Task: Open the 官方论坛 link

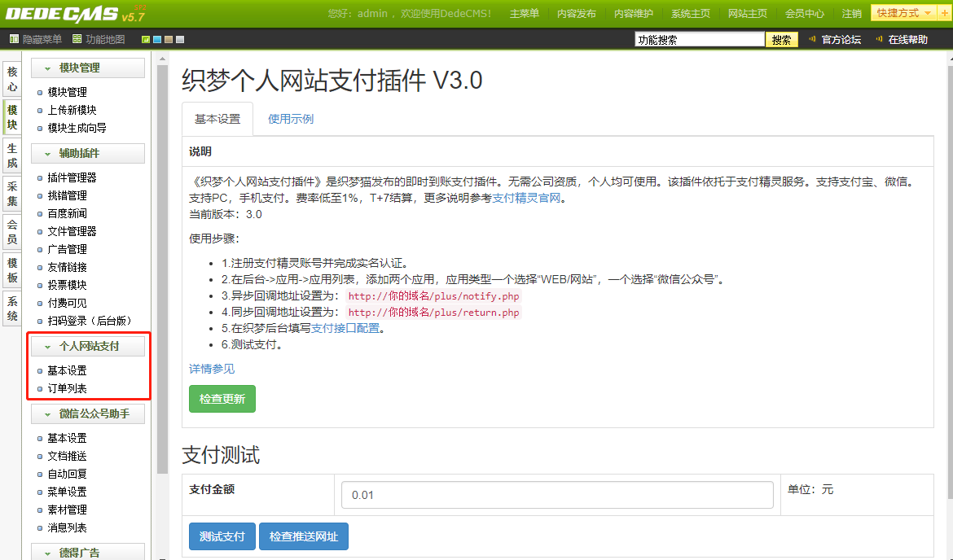Action: pos(841,40)
